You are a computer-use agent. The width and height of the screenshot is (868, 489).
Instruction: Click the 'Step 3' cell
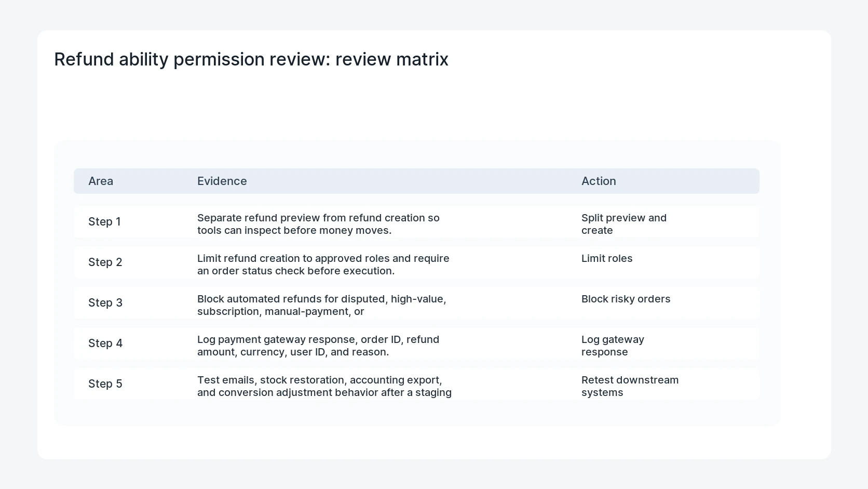click(105, 302)
